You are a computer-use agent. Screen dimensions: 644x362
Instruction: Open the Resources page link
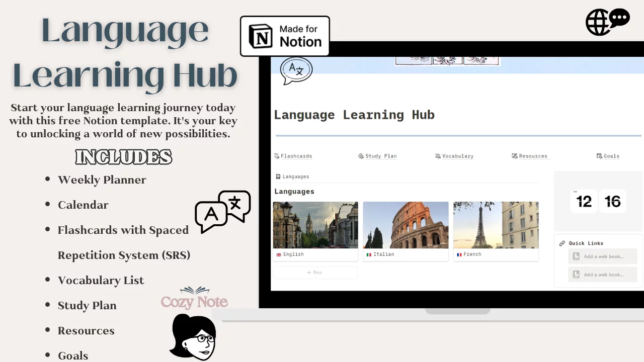[x=532, y=156]
